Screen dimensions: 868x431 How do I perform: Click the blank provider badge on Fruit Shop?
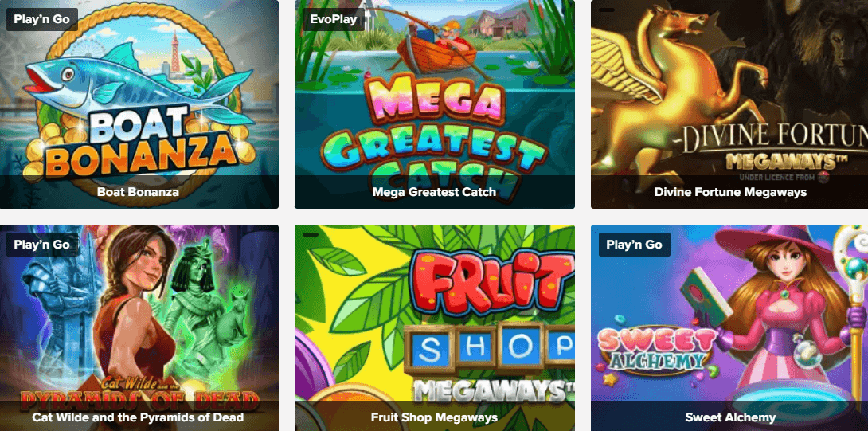311,235
